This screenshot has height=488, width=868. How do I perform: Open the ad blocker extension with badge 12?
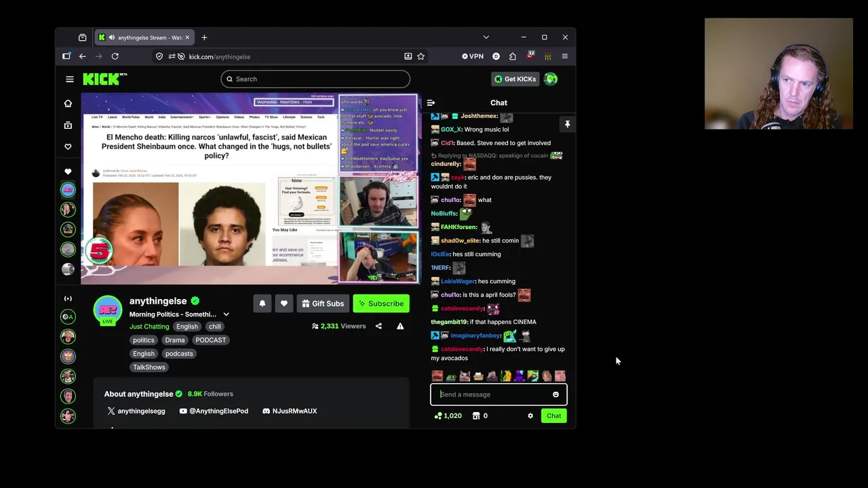[530, 57]
